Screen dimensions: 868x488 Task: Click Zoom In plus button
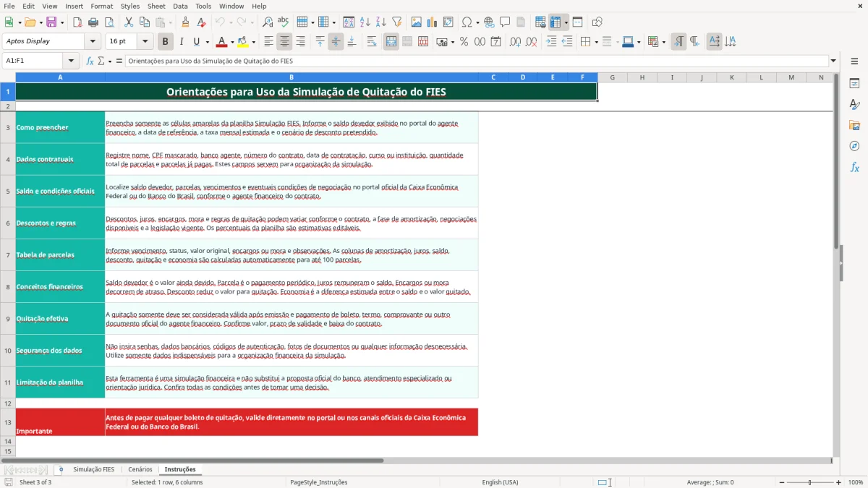pos(838,482)
